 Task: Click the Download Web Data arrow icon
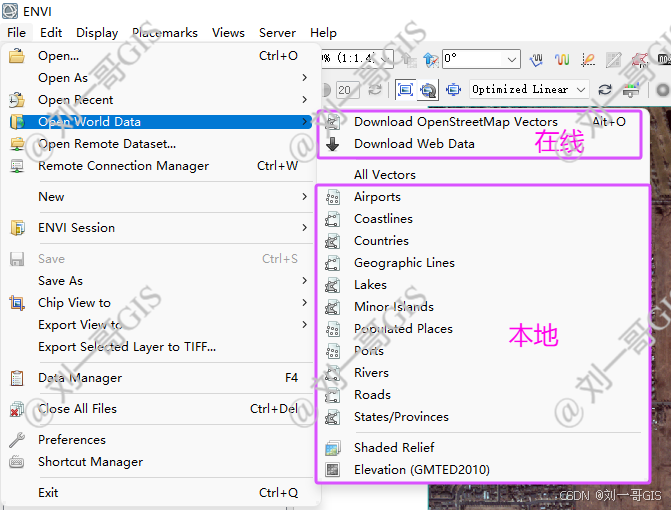(x=333, y=144)
